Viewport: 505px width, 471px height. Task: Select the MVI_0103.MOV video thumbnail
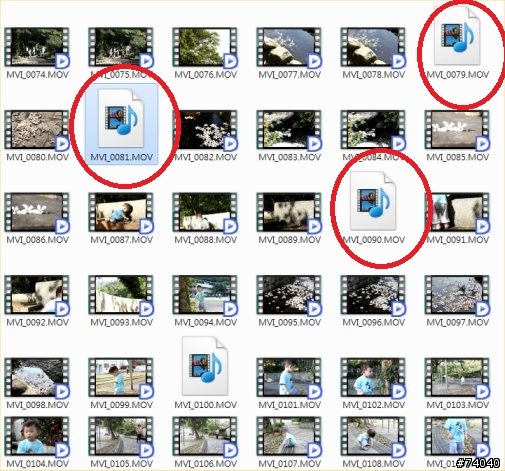[x=457, y=378]
